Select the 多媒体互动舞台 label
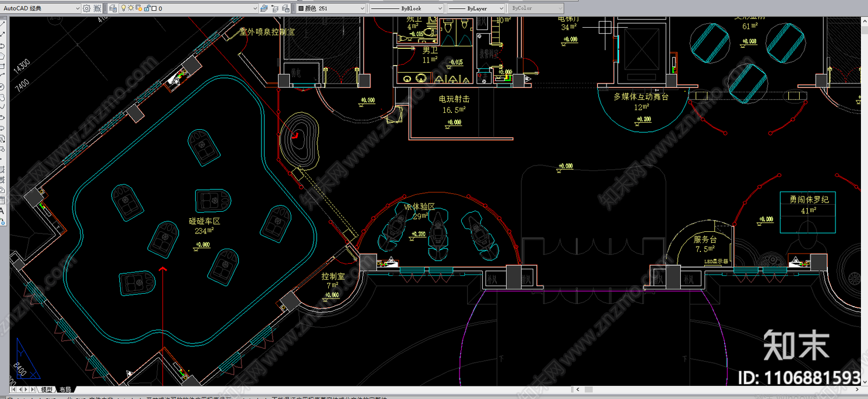 pos(641,97)
